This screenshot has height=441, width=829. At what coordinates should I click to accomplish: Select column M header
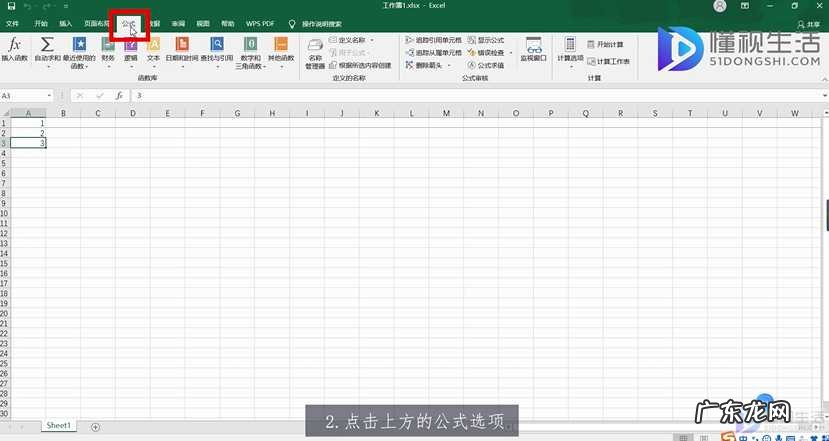[446, 113]
